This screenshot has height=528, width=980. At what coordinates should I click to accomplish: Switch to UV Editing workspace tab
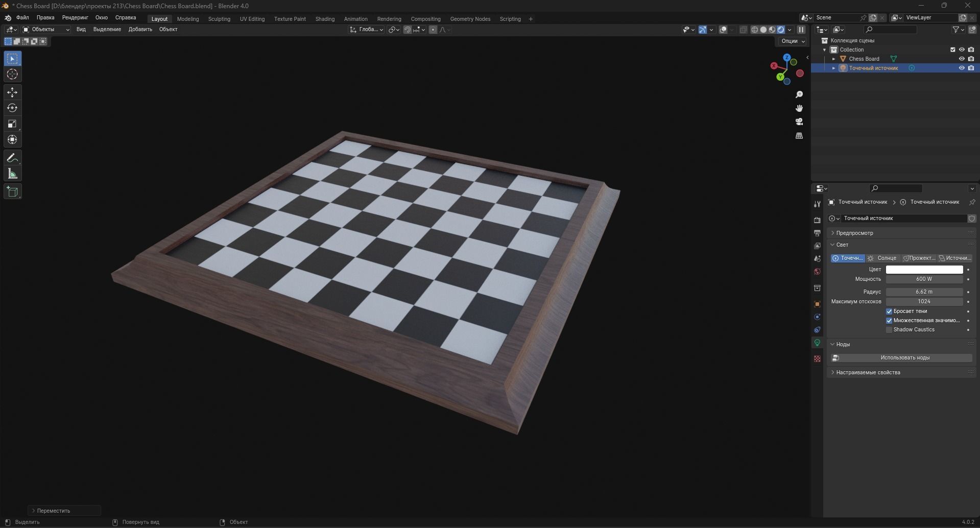click(x=252, y=19)
